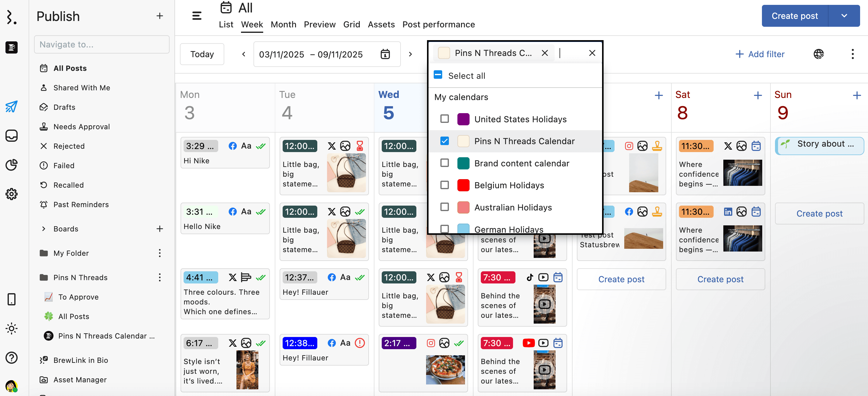This screenshot has height=396, width=868.
Task: Click the globe timezone icon
Action: [818, 54]
